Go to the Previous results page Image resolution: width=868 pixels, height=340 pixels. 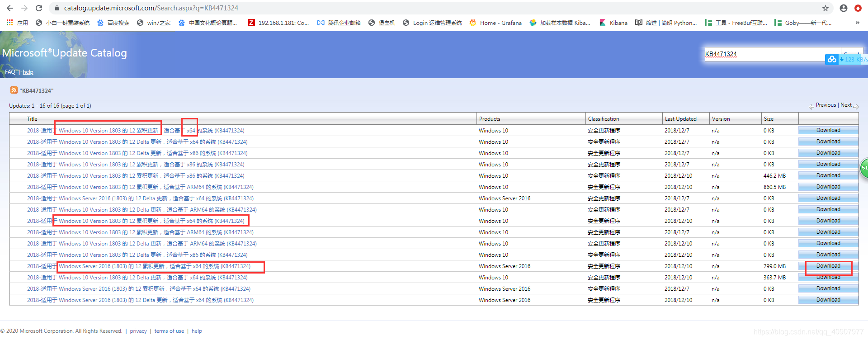[822, 105]
